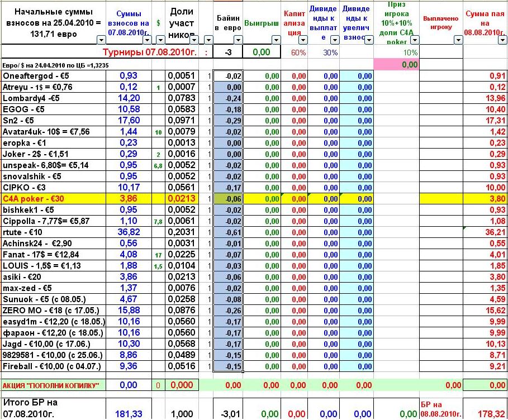Select the '30%' dividends cell
The height and width of the screenshot is (420, 508).
[x=324, y=52]
